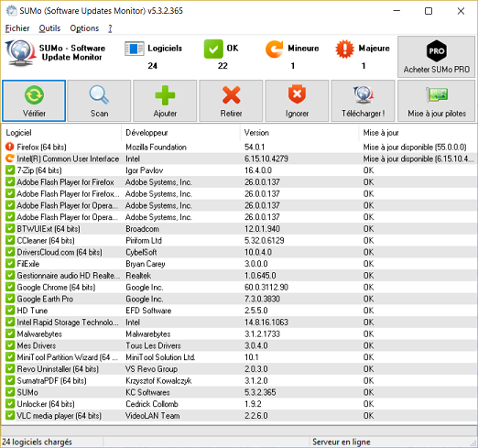Click VLC media player check icon
Image resolution: width=478 pixels, height=448 pixels.
pyautogui.click(x=10, y=415)
